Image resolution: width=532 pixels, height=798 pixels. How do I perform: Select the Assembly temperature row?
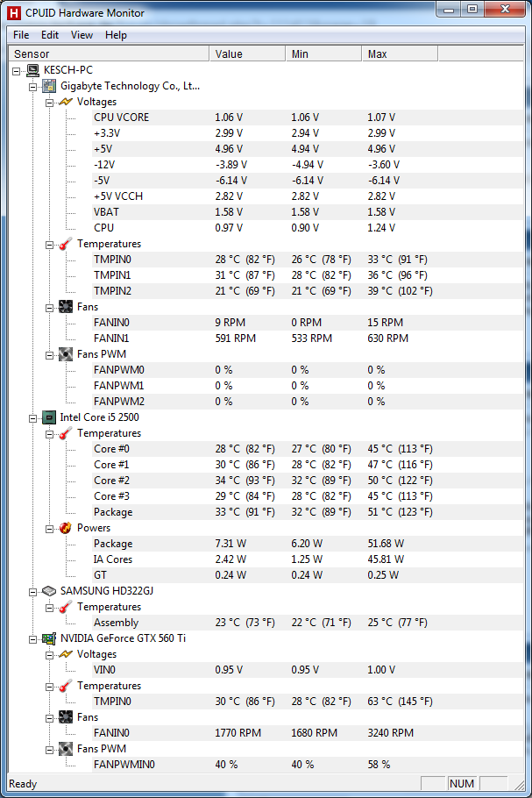(x=308, y=623)
